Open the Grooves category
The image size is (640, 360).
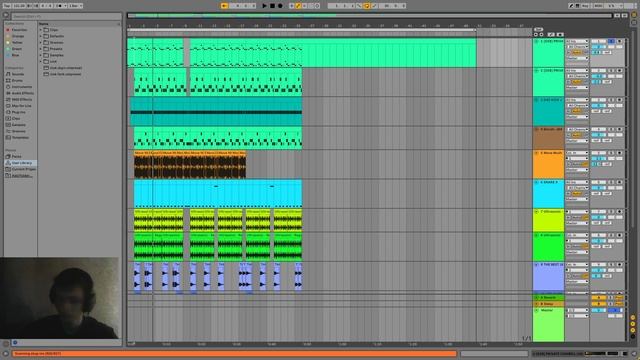click(x=18, y=131)
